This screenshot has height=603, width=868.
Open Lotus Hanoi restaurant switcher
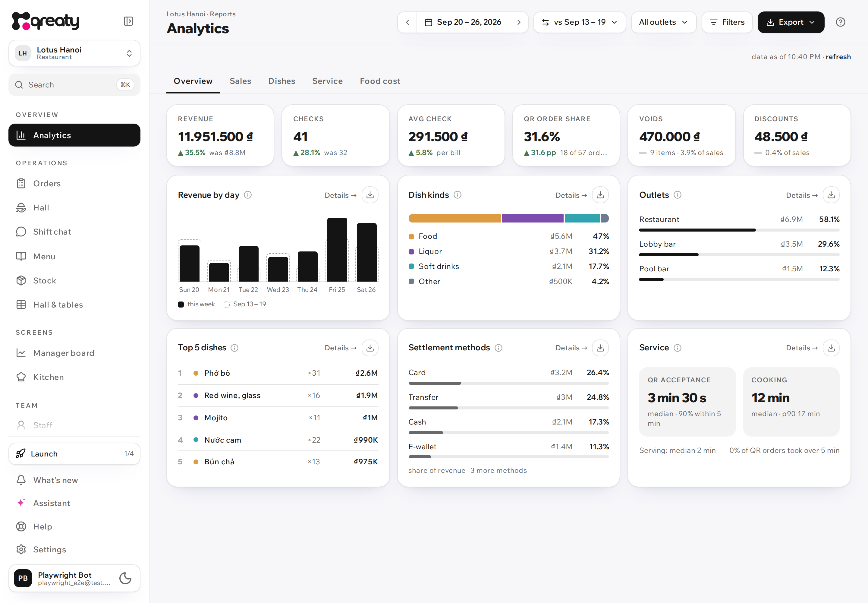coord(74,53)
